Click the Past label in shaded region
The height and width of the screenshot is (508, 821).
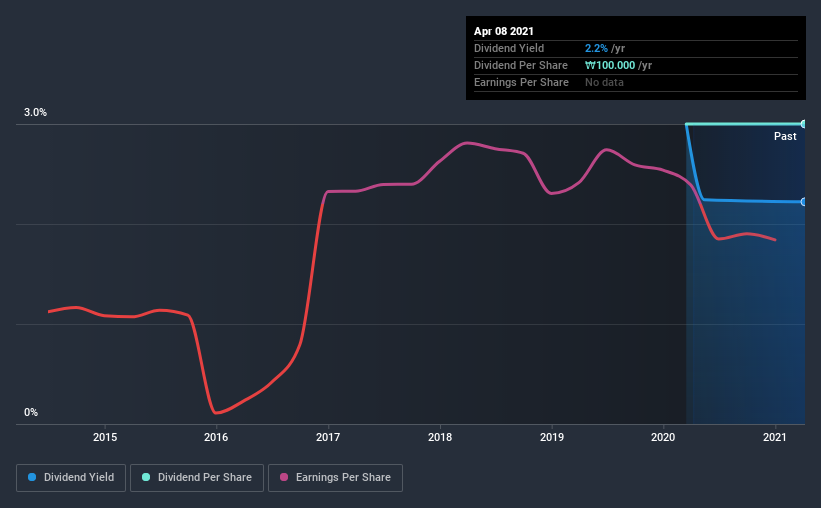click(785, 136)
